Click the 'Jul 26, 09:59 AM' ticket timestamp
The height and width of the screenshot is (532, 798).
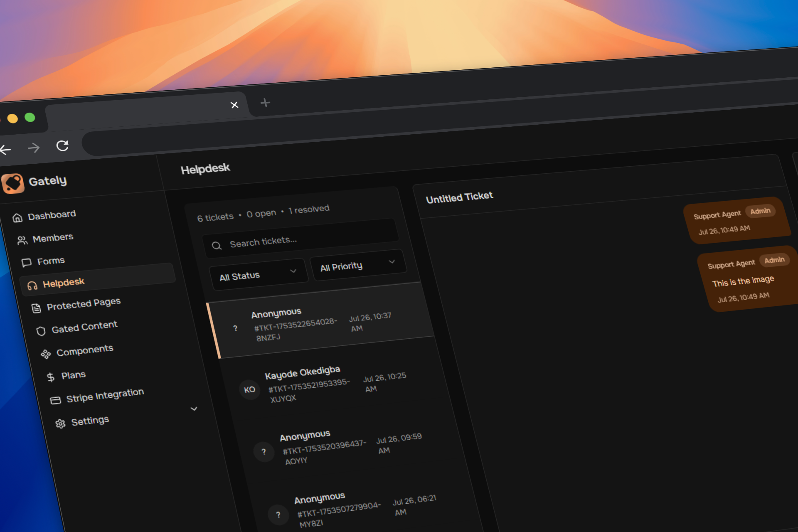(x=399, y=443)
